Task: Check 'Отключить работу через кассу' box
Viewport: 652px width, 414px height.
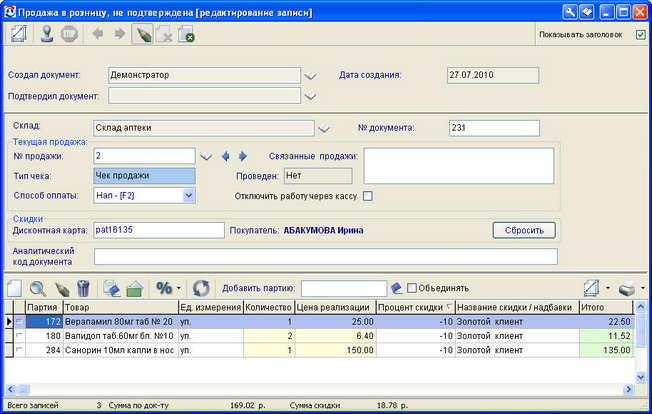Action: pos(368,196)
